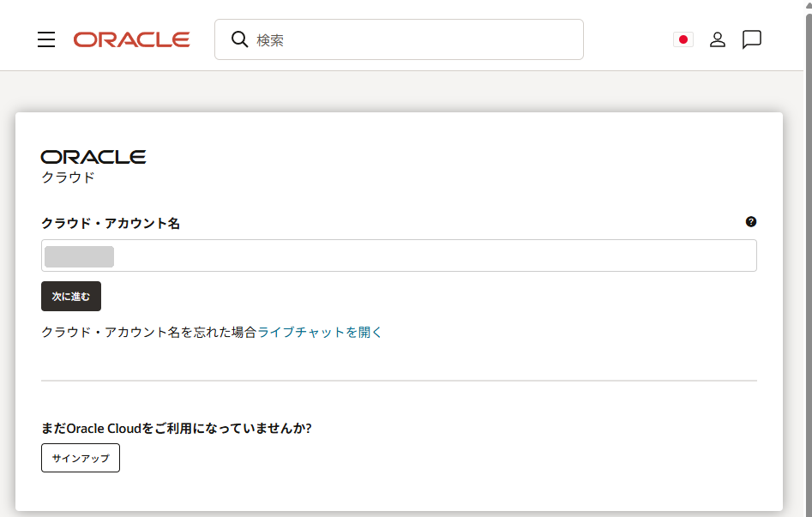Click the 次に進む button

pyautogui.click(x=71, y=297)
